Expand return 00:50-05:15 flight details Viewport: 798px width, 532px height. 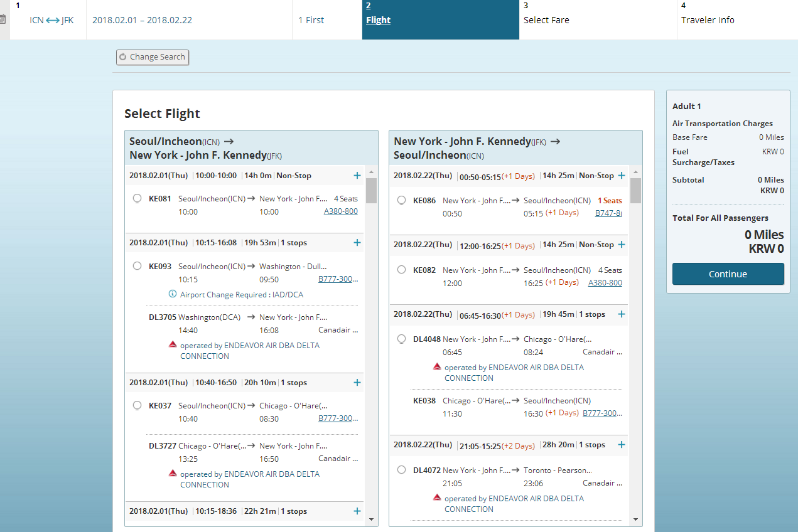(622, 176)
